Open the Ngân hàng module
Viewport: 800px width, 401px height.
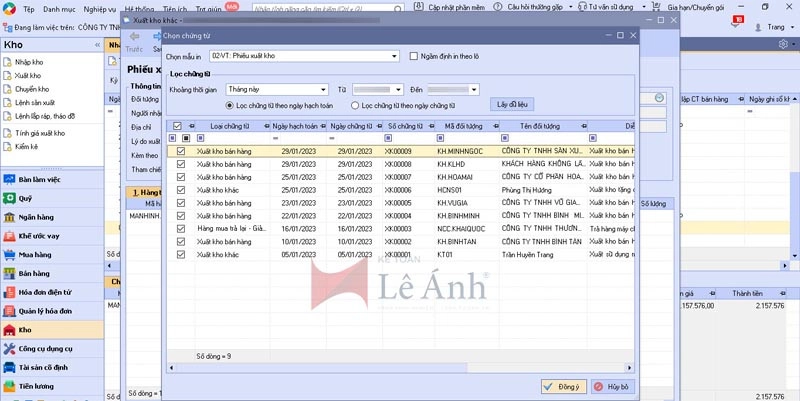35,217
